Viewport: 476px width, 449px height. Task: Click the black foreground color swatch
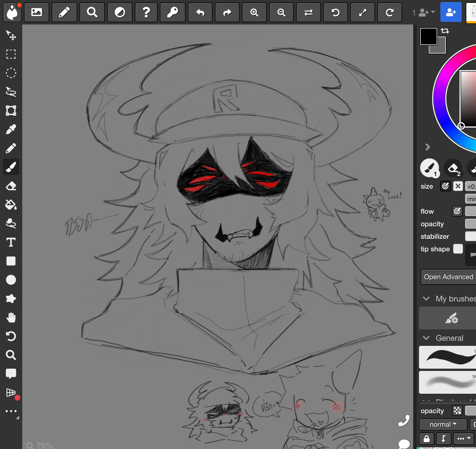428,36
